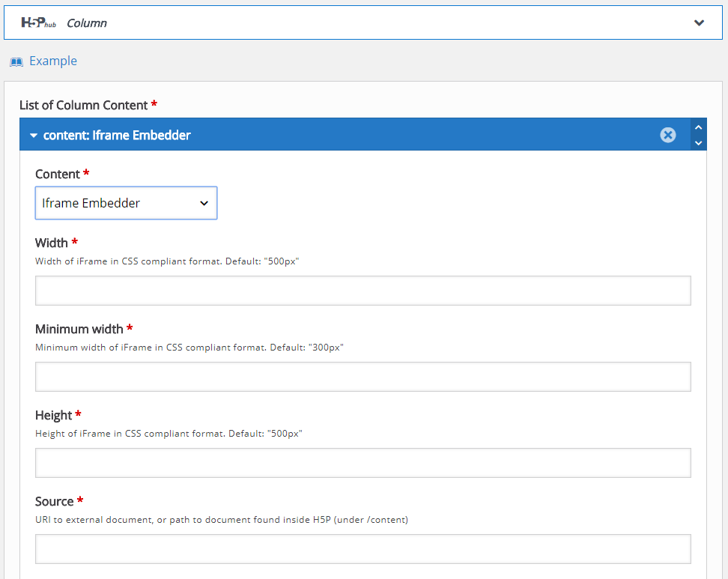This screenshot has height=579, width=728.
Task: Click the collapse triangle on the content header
Action: pyautogui.click(x=33, y=135)
